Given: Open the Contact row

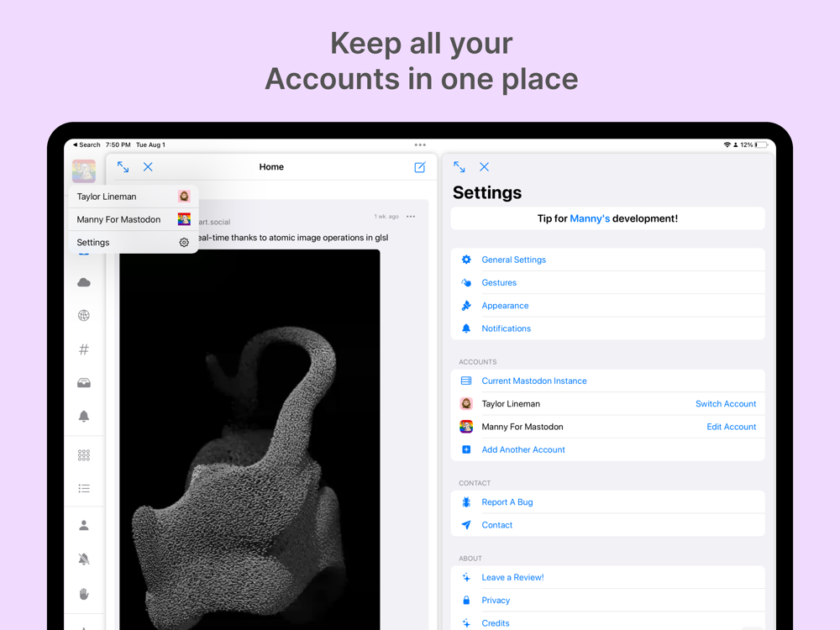Looking at the screenshot, I should tap(607, 525).
